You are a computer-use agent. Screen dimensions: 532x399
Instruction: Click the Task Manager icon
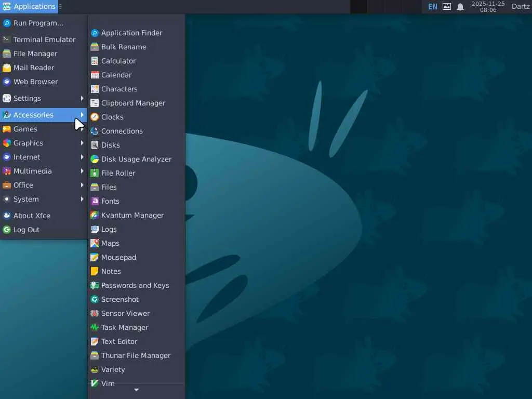95,327
